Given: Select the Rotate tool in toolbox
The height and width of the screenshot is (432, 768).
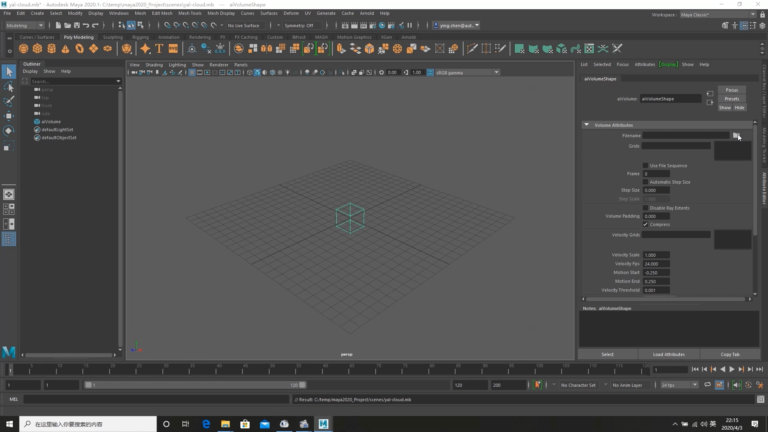Looking at the screenshot, I should click(x=8, y=131).
